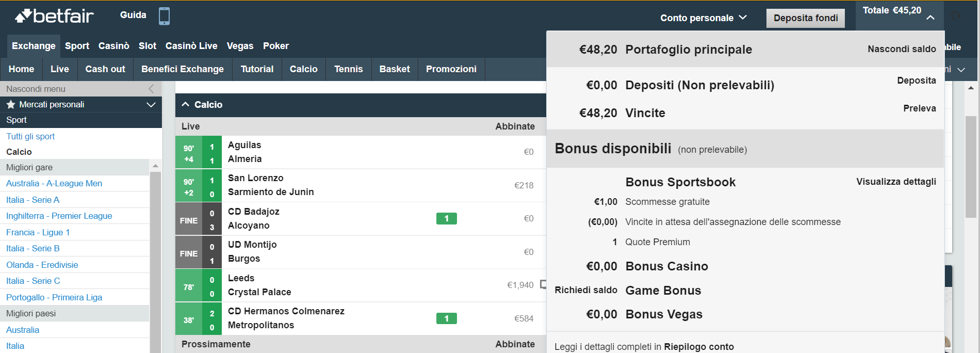Screen dimensions: 980x353
Task: Click the green 1 badge for CD Badajoz match
Action: coord(447,218)
